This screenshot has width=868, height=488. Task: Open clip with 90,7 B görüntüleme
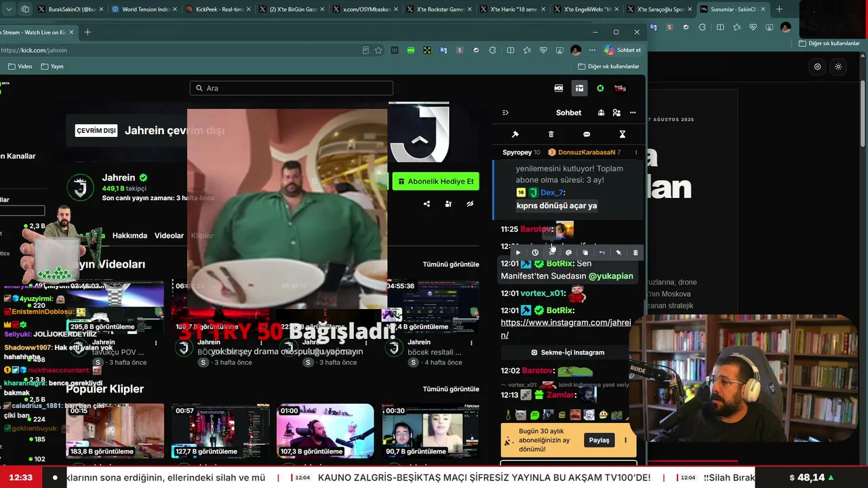(430, 431)
